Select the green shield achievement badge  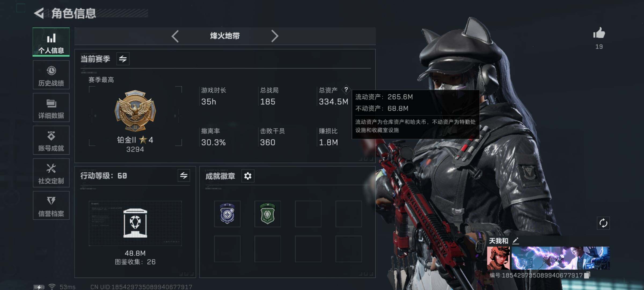(268, 214)
